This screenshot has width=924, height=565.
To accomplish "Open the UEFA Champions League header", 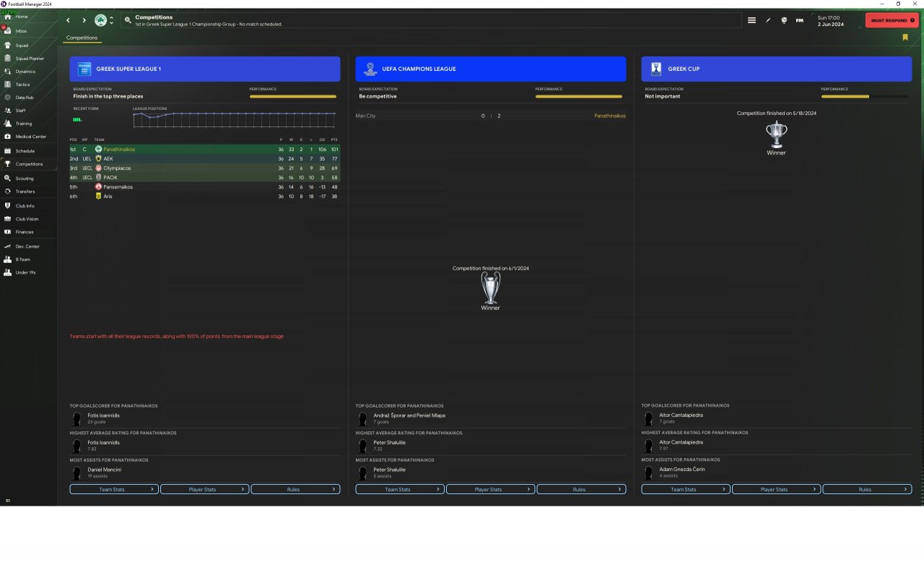I will [x=491, y=69].
